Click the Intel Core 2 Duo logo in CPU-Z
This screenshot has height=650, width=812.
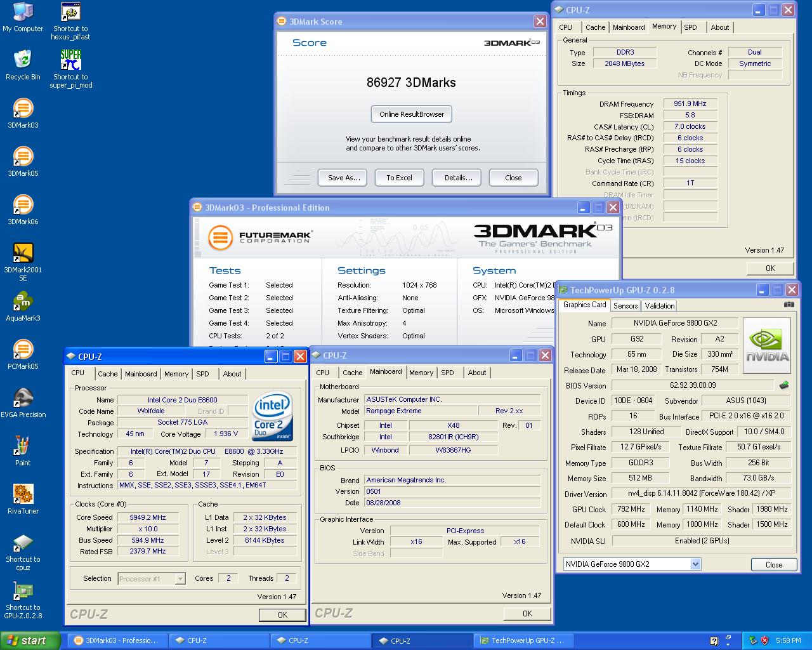tap(273, 416)
